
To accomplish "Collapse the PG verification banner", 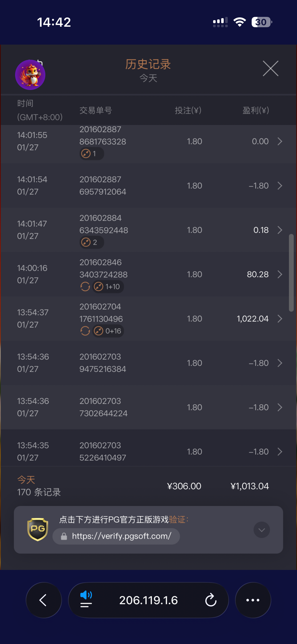I will [261, 530].
